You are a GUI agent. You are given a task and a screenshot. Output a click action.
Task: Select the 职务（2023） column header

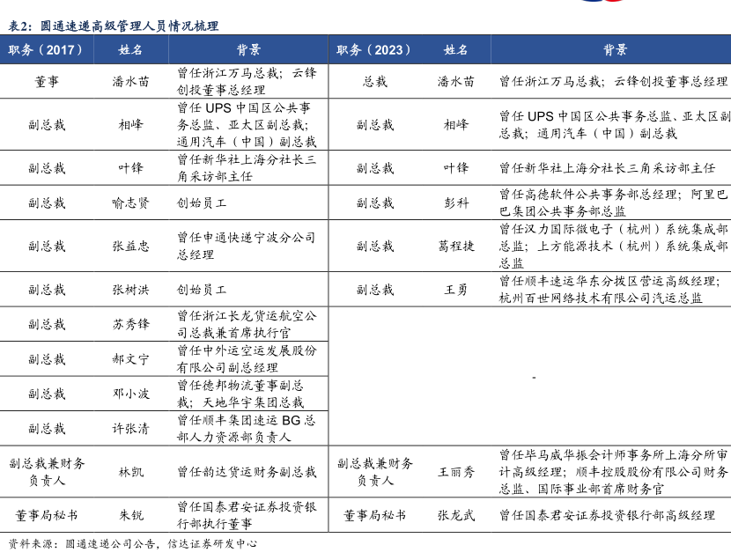[x=374, y=50]
